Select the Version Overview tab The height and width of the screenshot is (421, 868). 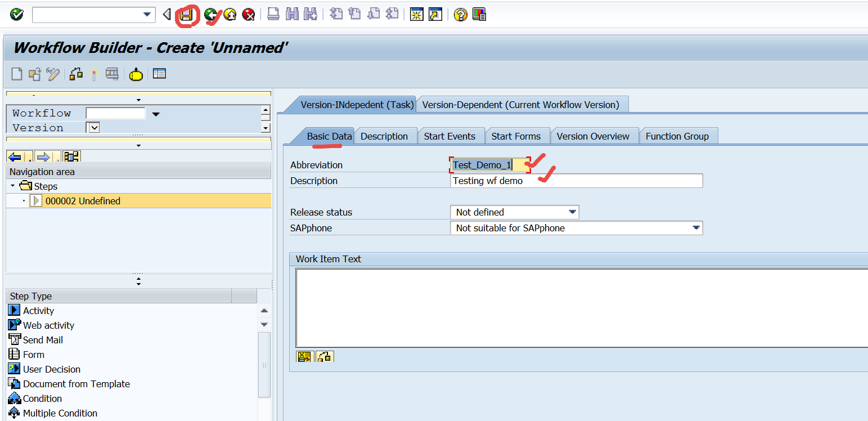[594, 136]
